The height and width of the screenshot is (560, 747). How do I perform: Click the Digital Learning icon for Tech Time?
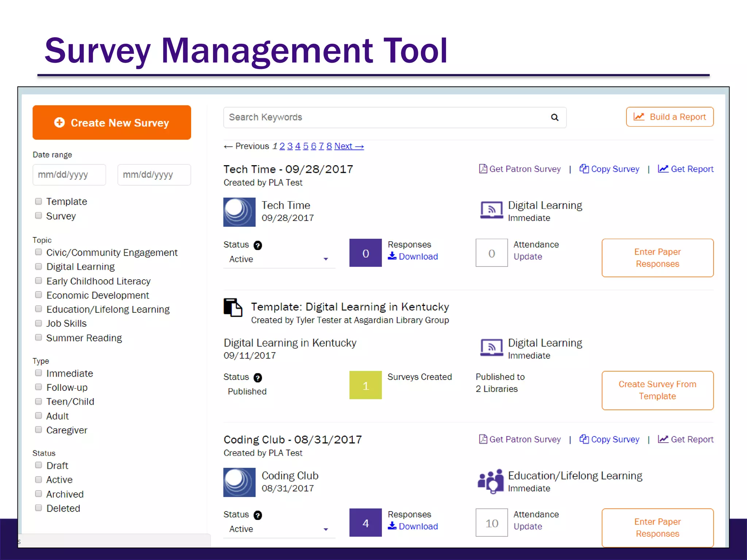tap(491, 210)
